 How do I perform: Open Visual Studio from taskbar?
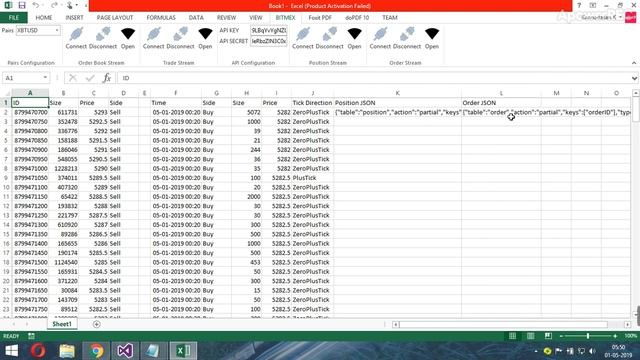(x=125, y=351)
